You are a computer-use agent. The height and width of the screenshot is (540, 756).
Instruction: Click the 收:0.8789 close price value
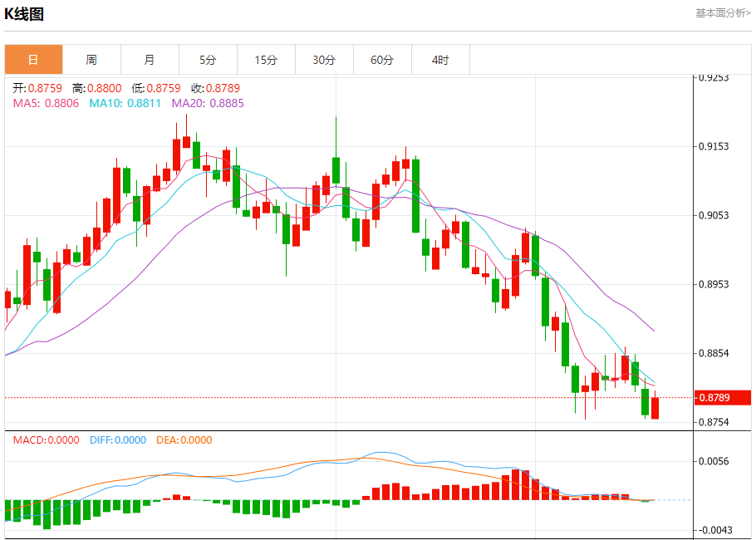(215, 88)
